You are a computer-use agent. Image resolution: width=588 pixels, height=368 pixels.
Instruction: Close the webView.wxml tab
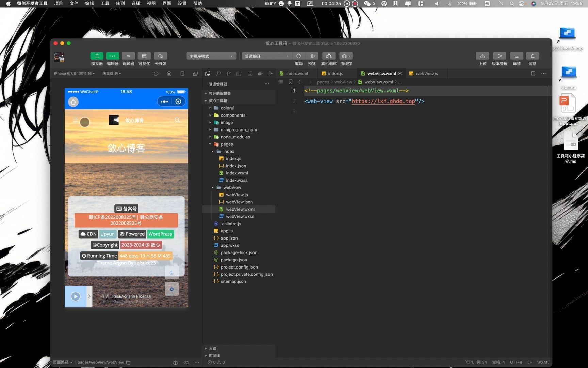pos(400,73)
